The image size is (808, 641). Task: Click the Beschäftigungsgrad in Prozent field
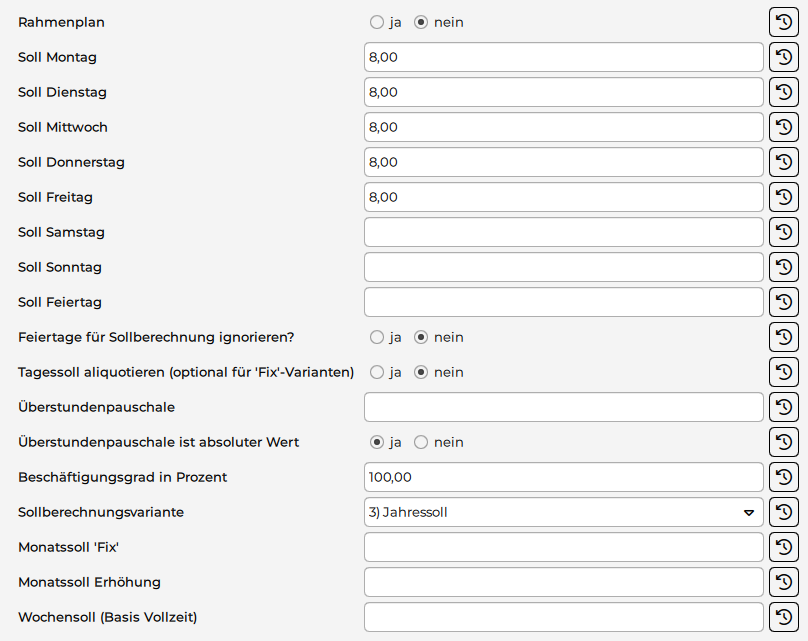(x=563, y=477)
